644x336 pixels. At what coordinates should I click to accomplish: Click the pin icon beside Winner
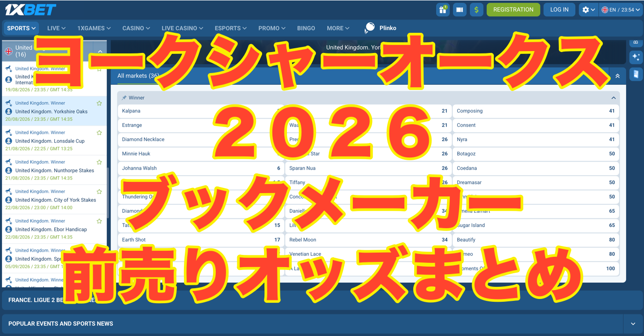124,98
